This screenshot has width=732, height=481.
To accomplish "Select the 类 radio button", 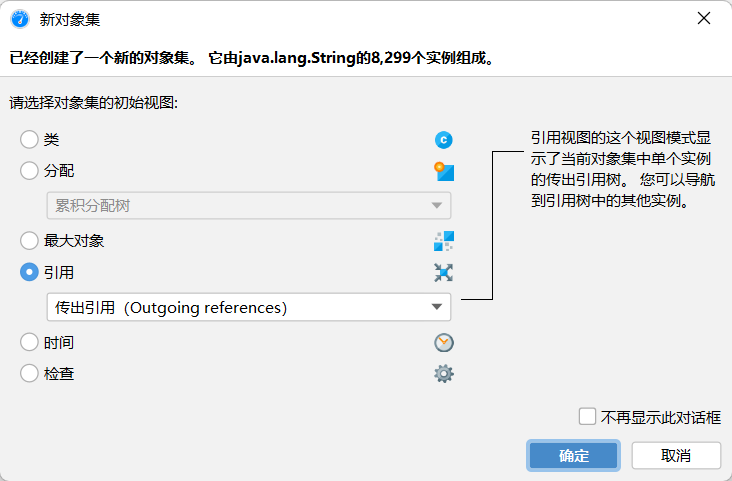I will [30, 140].
